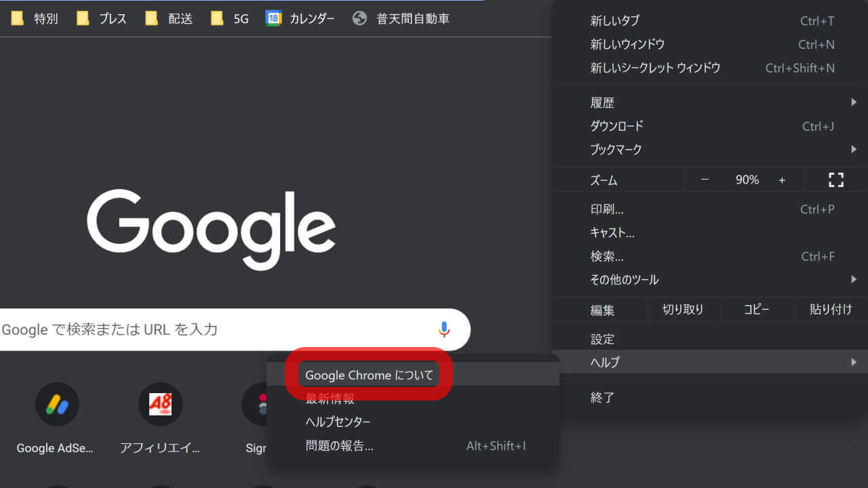Expand the その他のツール submenu
This screenshot has width=868, height=488.
click(x=624, y=279)
